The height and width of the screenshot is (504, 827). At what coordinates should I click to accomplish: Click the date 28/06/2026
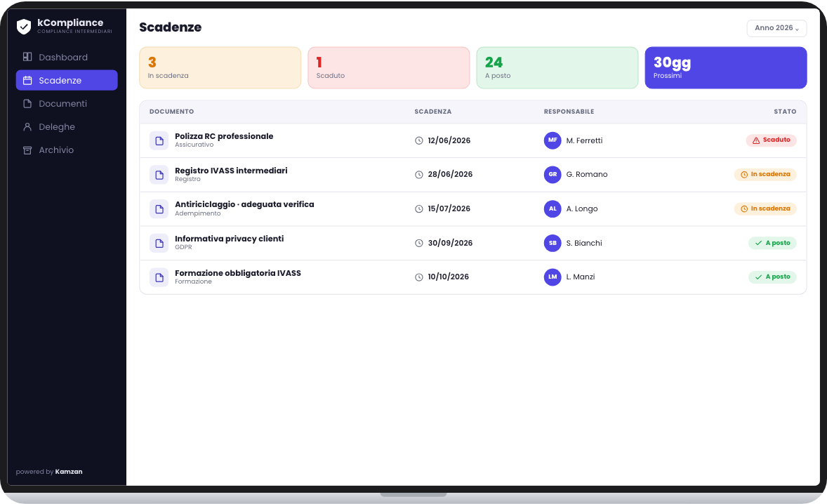click(450, 175)
